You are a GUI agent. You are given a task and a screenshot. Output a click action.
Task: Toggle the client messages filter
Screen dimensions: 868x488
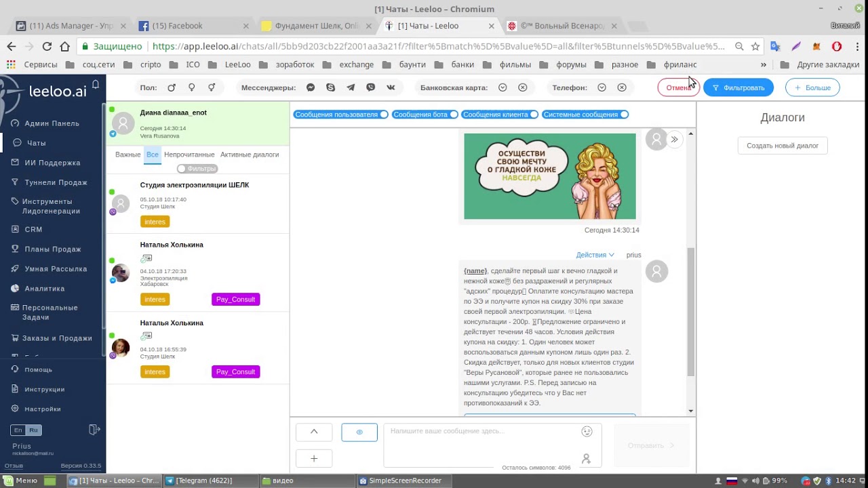[x=500, y=115]
